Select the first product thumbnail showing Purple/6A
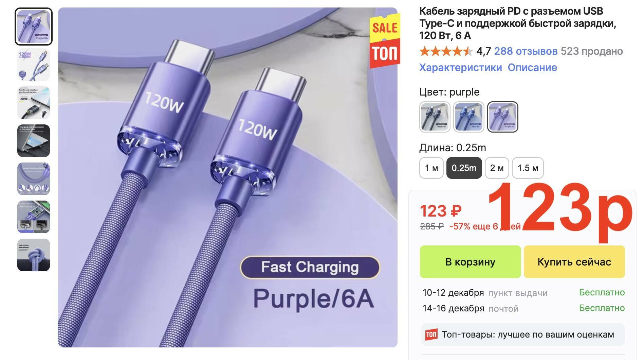Image resolution: width=644 pixels, height=360 pixels. [x=34, y=27]
